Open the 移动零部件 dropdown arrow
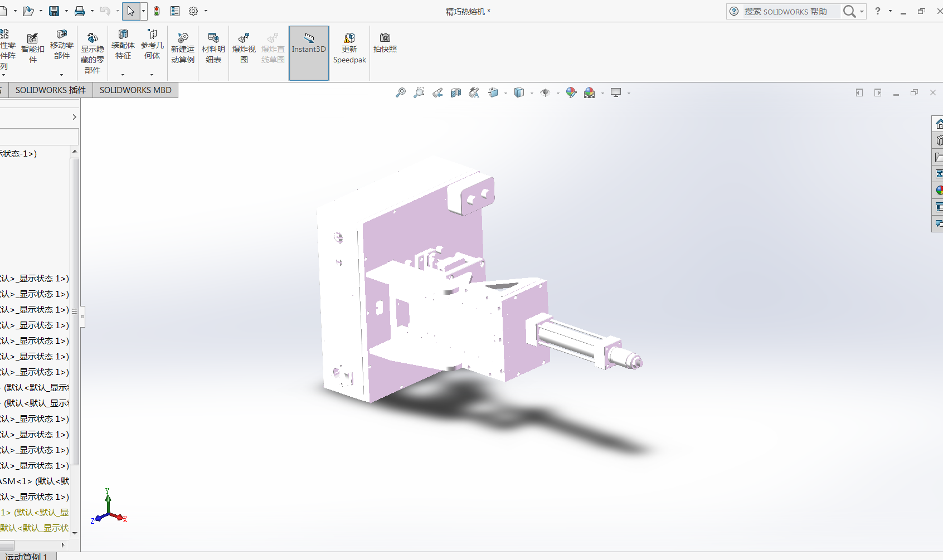This screenshot has height=560, width=943. 62,75
